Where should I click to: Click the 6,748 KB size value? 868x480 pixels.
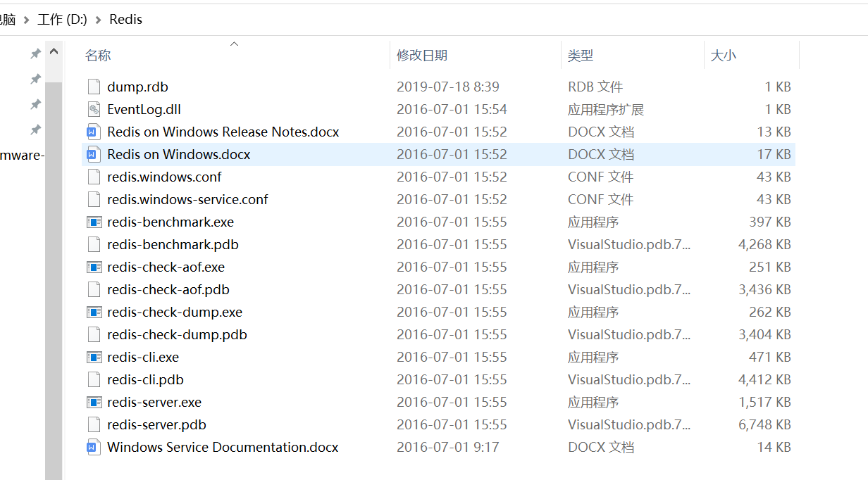pos(764,424)
